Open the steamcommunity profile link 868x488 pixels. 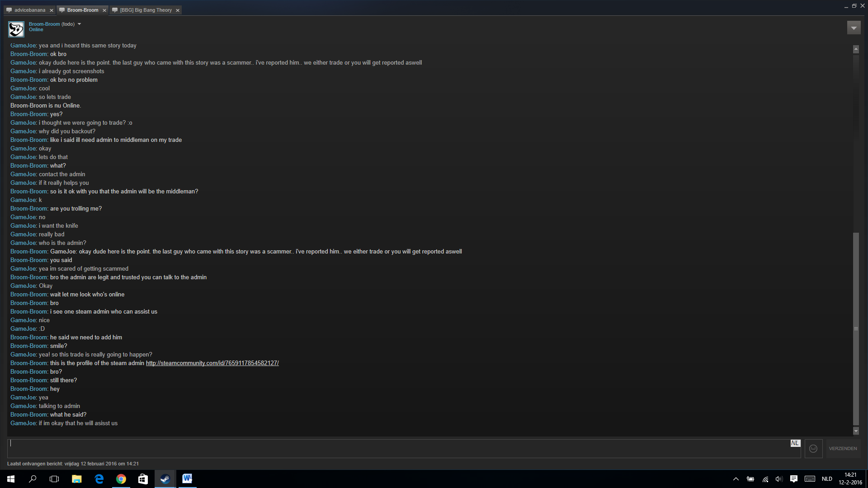tap(212, 363)
